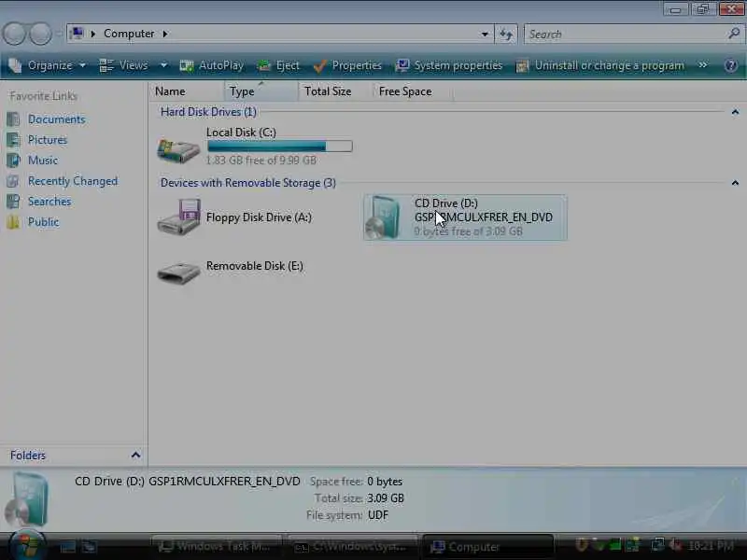Click the Views toolbar button
Viewport: 747px width, 560px height.
pyautogui.click(x=124, y=65)
